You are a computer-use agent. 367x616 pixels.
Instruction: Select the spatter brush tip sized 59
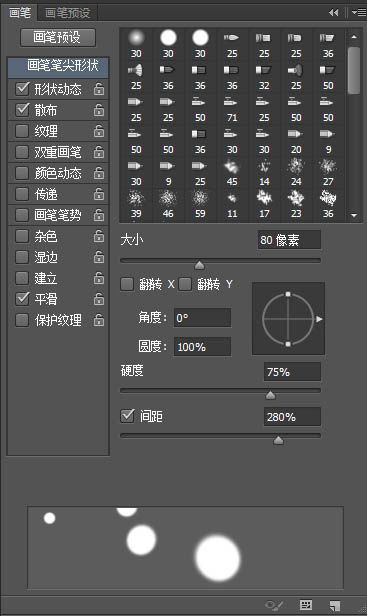(x=200, y=199)
